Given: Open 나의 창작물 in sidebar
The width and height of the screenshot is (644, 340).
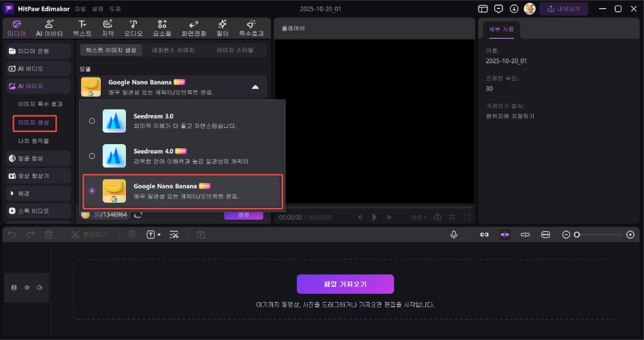Looking at the screenshot, I should (33, 141).
